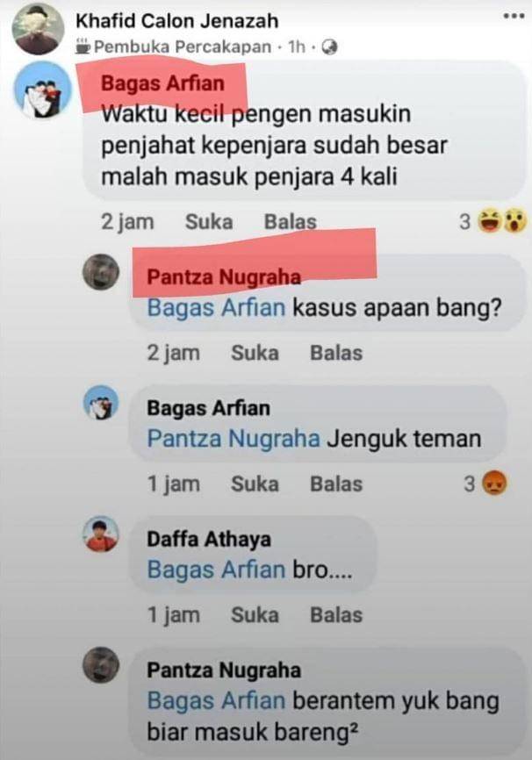Like the 'kasus apaan bang?' reply
532x760 pixels.
click(x=255, y=353)
